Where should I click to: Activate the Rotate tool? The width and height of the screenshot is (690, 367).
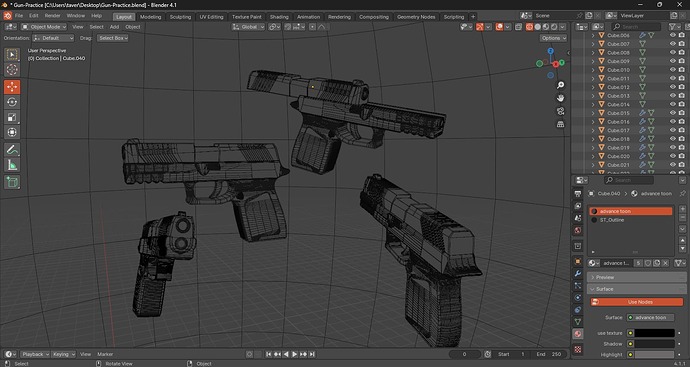click(x=12, y=102)
